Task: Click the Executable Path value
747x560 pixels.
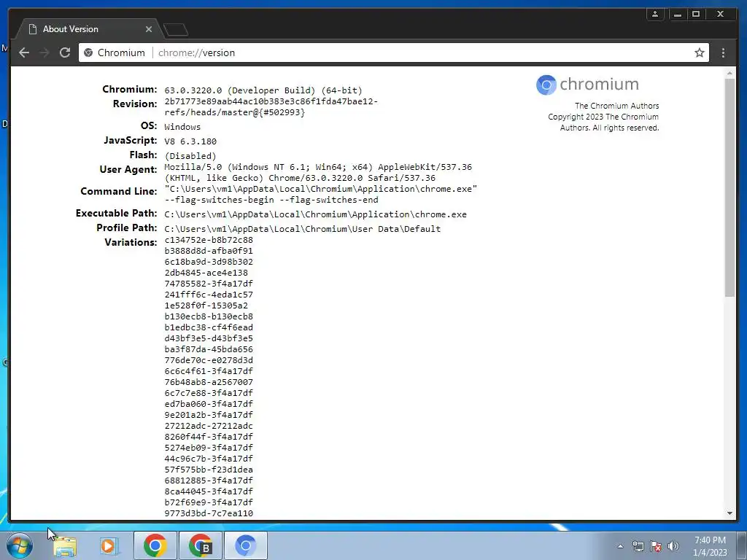Action: coord(315,214)
